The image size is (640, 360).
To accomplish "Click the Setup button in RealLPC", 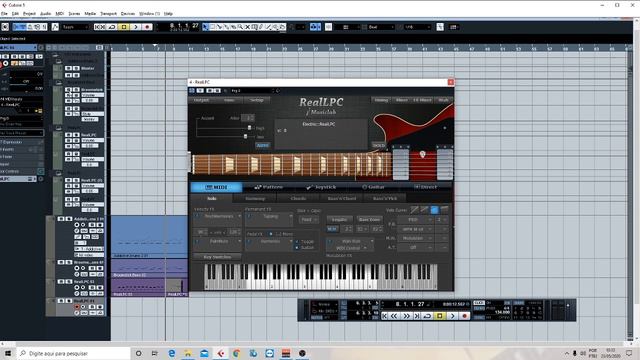I will (x=257, y=100).
